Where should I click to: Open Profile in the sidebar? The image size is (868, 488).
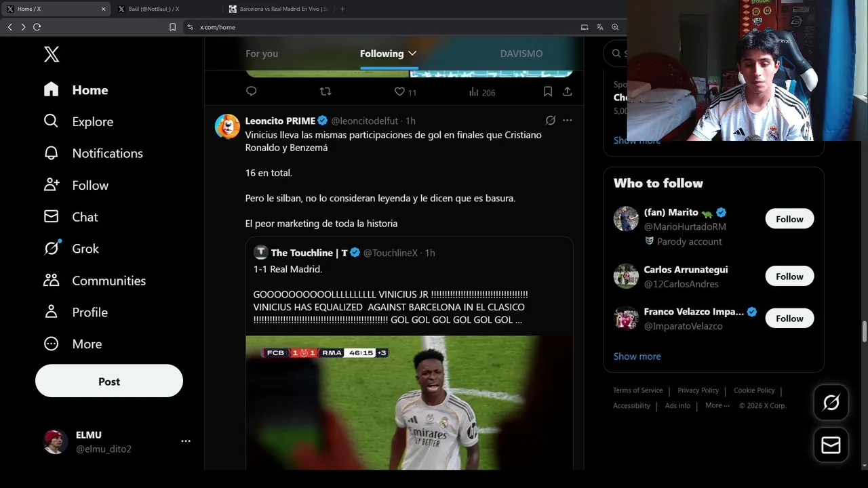[x=75, y=312]
